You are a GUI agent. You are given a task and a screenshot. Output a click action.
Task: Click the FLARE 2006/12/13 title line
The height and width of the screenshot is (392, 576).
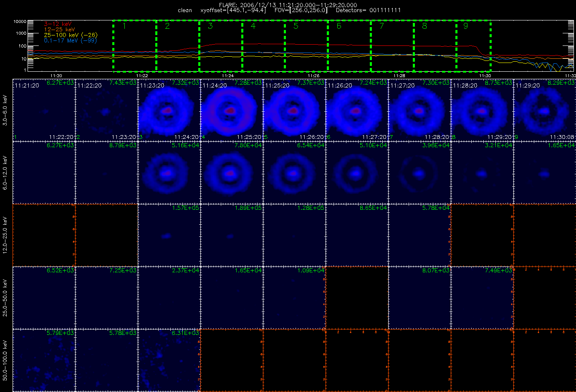point(288,5)
